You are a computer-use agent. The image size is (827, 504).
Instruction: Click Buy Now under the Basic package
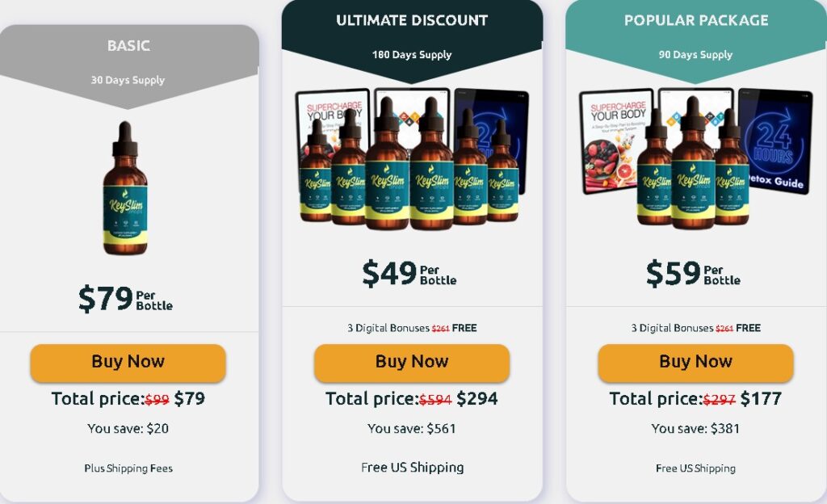[x=128, y=362]
